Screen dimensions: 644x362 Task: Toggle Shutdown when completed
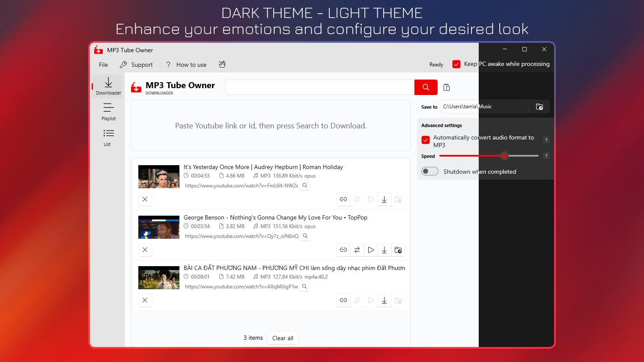pos(429,171)
